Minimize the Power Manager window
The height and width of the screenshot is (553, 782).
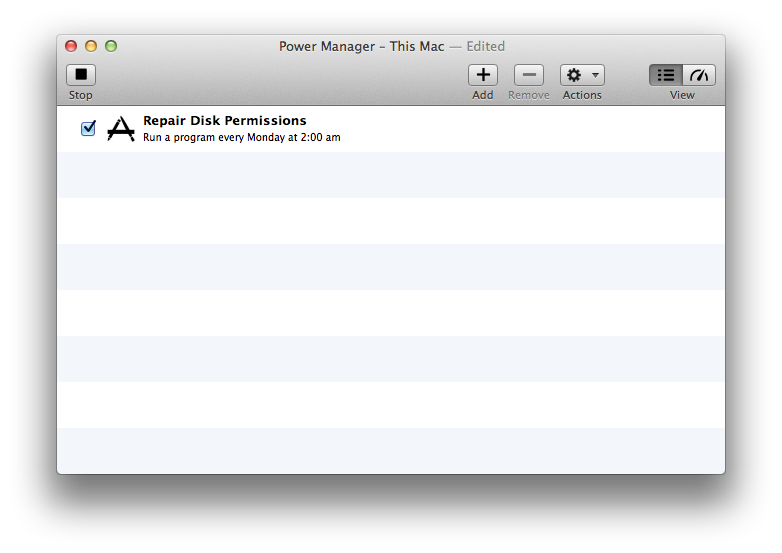pos(91,46)
